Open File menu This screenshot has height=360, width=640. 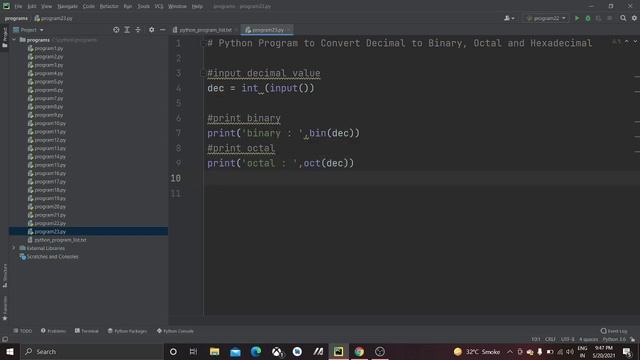[x=18, y=6]
